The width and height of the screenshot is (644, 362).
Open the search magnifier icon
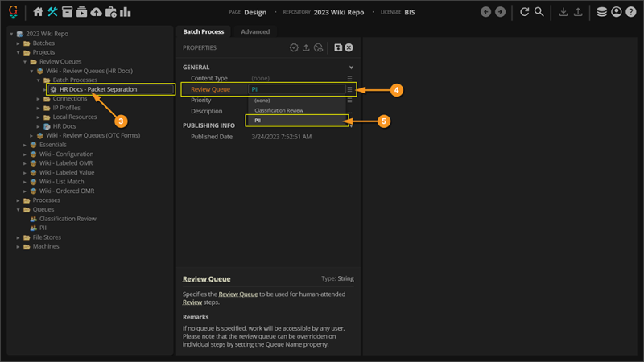pyautogui.click(x=539, y=12)
